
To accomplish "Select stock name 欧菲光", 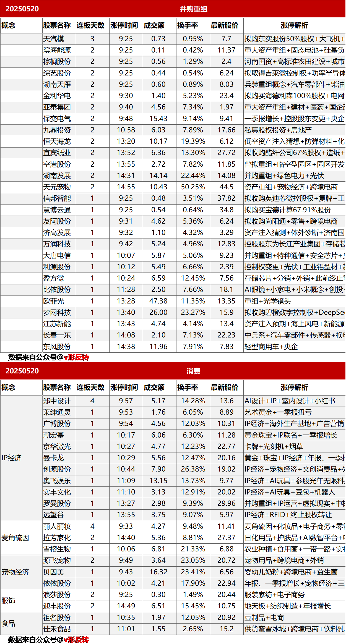I will pos(53,301).
